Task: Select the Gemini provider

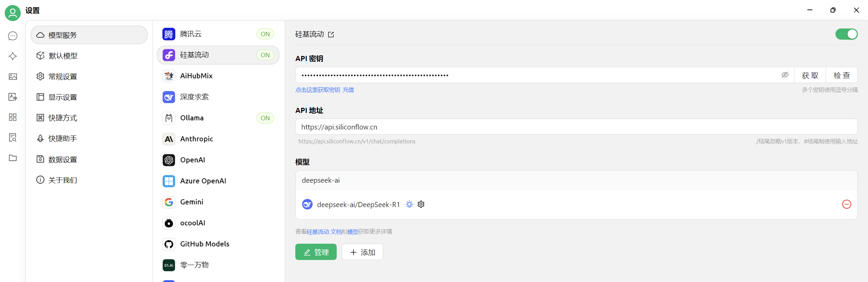Action: click(218, 202)
